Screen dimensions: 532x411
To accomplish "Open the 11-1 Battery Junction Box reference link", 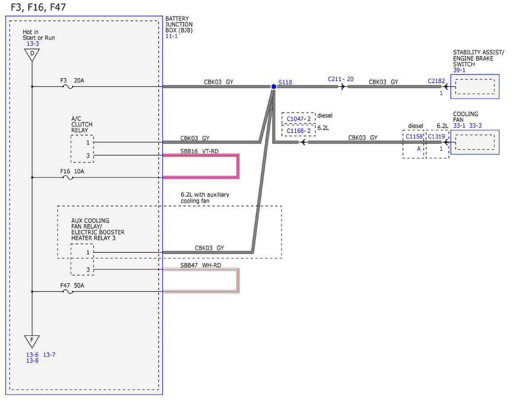I will click(x=171, y=36).
